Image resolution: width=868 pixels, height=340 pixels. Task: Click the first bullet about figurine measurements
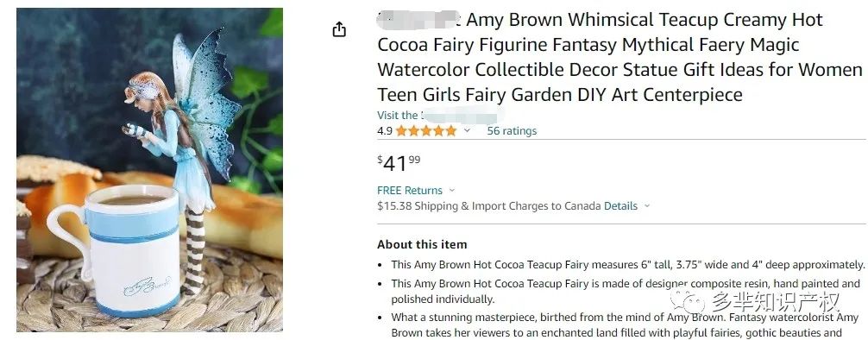[x=628, y=265]
